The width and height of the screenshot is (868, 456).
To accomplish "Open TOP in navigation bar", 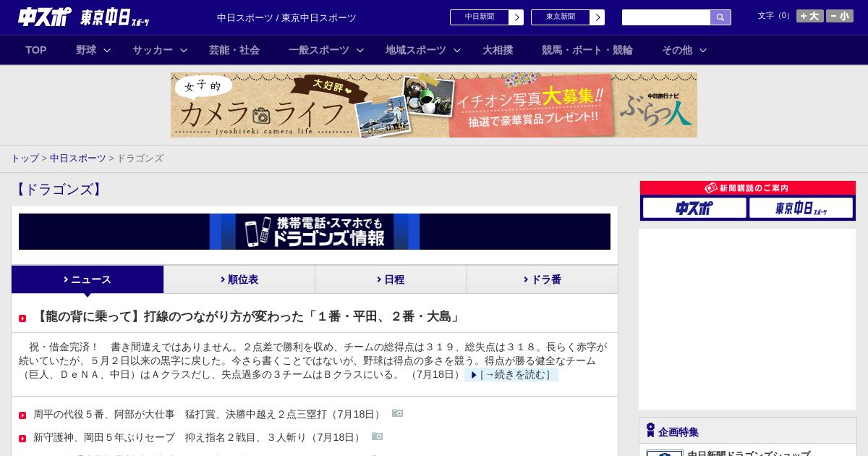I will click(36, 50).
